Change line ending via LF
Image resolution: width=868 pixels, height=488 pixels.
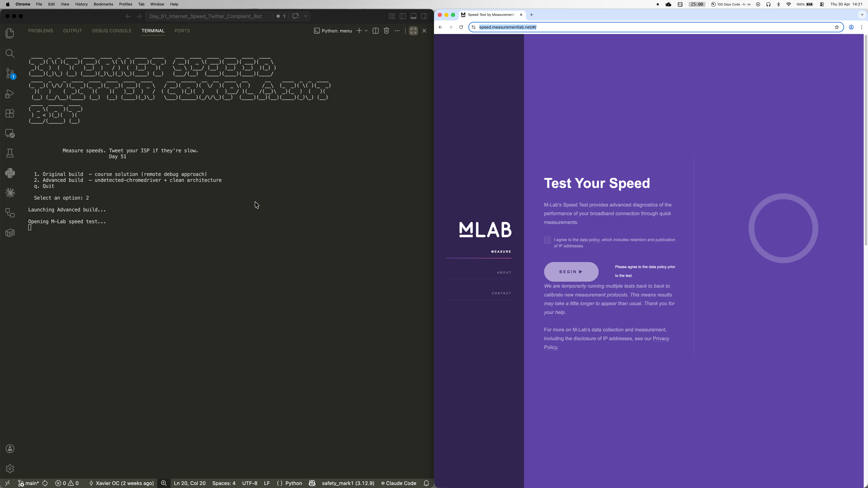(267, 483)
